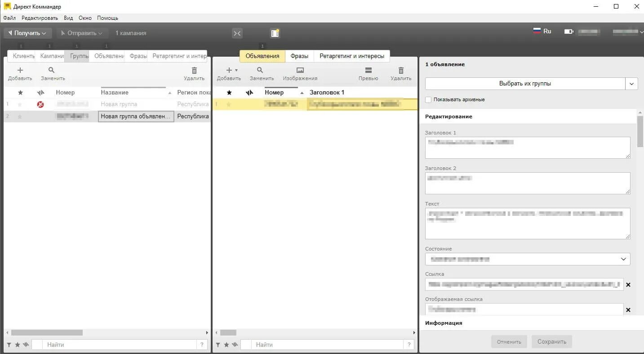The image size is (644, 354).
Task: Click the star filter icon below groups list
Action: coord(18,345)
